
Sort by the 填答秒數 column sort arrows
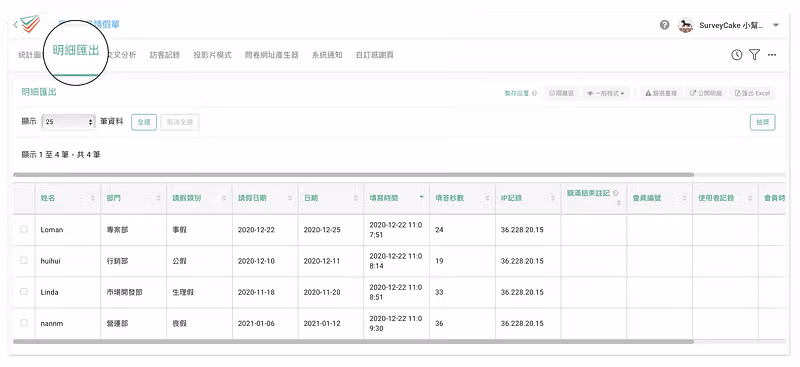[487, 198]
